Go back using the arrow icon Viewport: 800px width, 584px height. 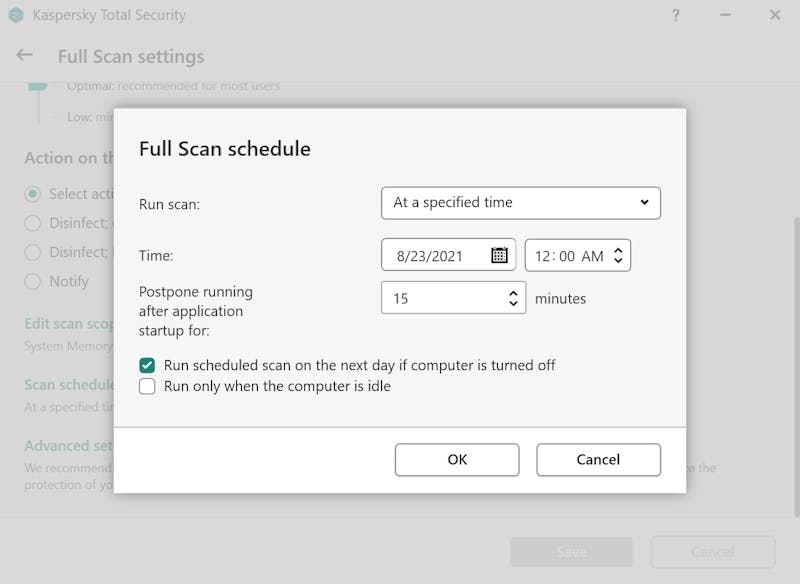[24, 55]
